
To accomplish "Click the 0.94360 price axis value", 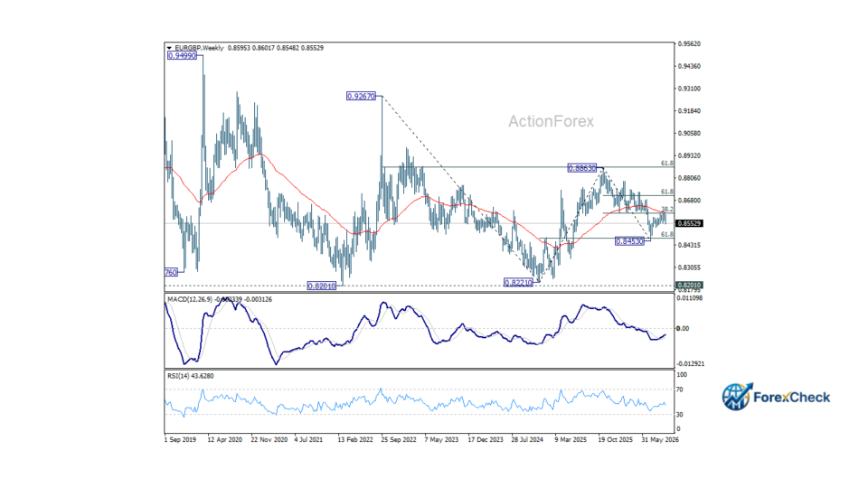I will pos(689,66).
